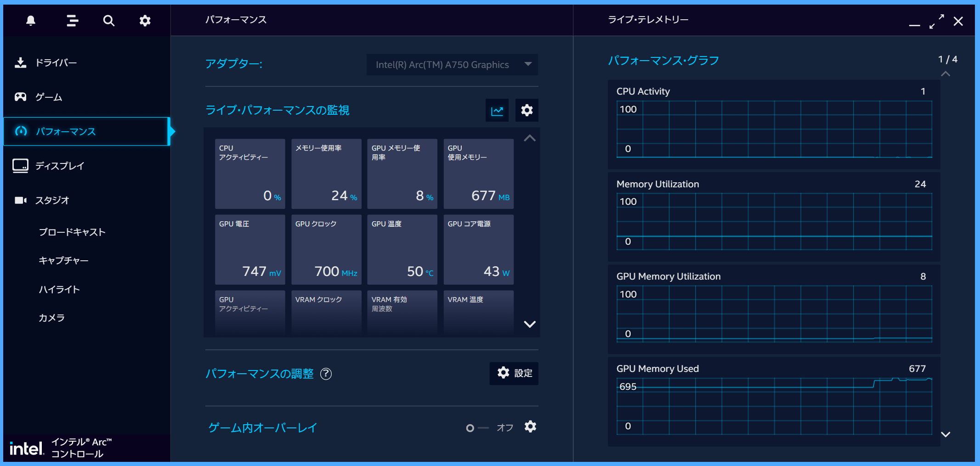Click the CPU アクティビティー tile
The width and height of the screenshot is (980, 466).
point(250,174)
